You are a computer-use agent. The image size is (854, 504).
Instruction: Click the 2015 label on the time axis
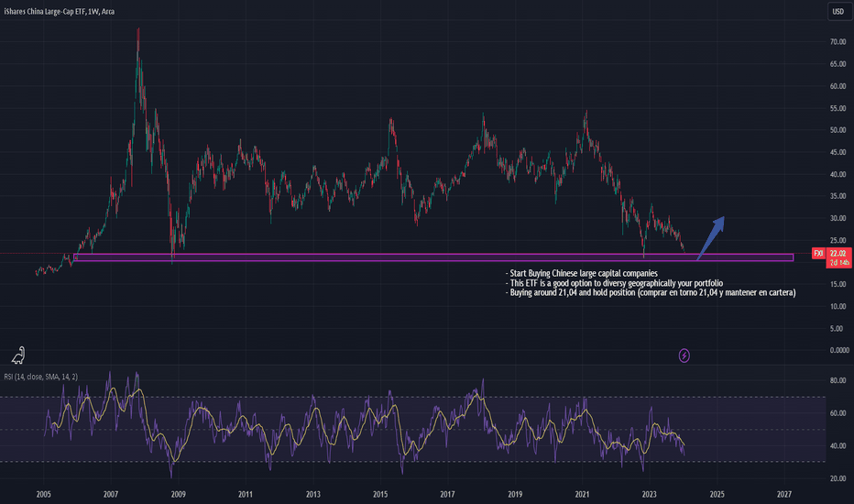click(x=380, y=494)
